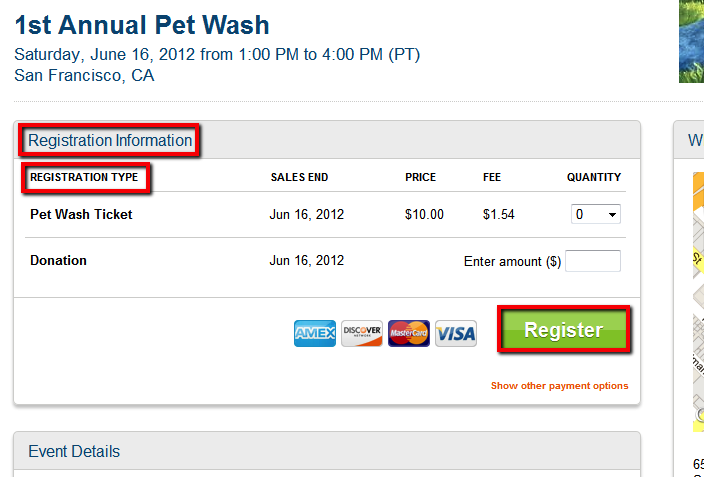The height and width of the screenshot is (477, 704).
Task: Click the Visa card icon
Action: click(x=456, y=333)
